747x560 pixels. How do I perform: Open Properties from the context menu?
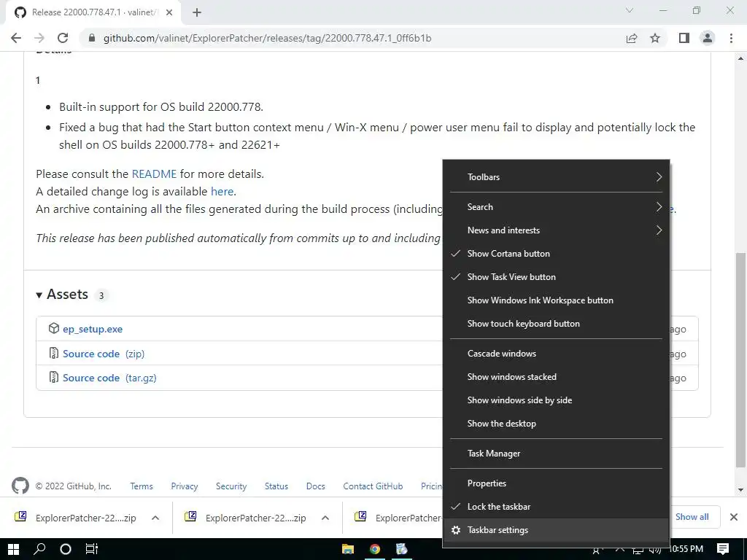point(556,483)
